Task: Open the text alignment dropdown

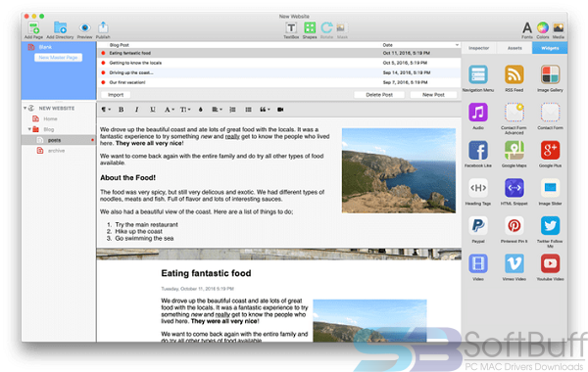Action: coord(218,110)
